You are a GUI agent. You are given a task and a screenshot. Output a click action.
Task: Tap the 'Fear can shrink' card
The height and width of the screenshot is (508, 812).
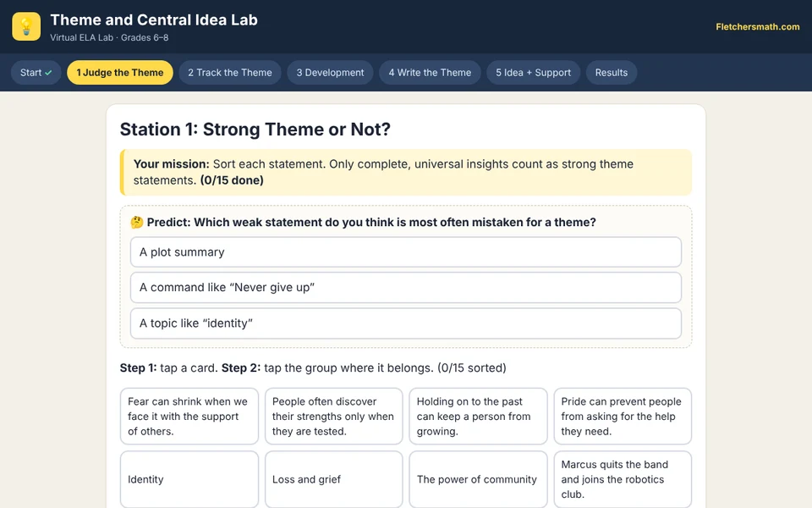pyautogui.click(x=189, y=417)
